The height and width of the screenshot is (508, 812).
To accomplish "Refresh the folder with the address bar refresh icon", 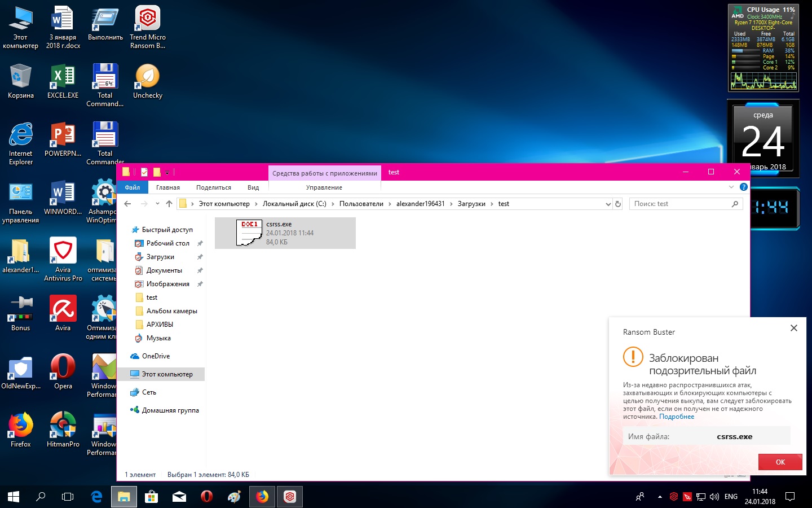I will pyautogui.click(x=618, y=204).
